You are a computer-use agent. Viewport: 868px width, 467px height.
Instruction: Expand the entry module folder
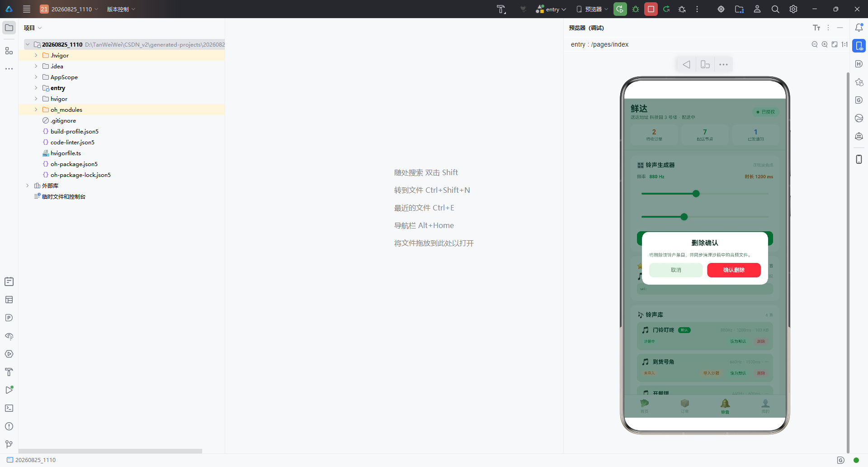click(36, 88)
